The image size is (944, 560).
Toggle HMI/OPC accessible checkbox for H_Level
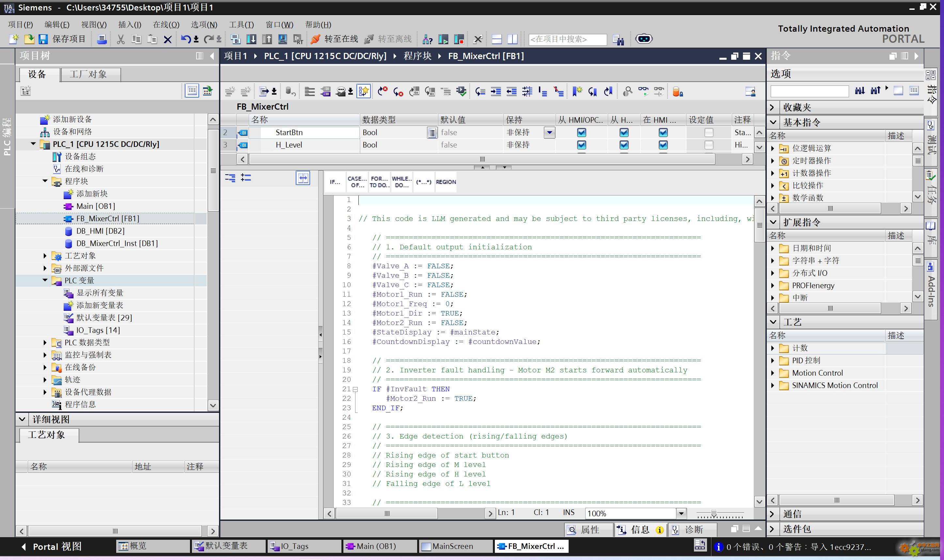581,145
